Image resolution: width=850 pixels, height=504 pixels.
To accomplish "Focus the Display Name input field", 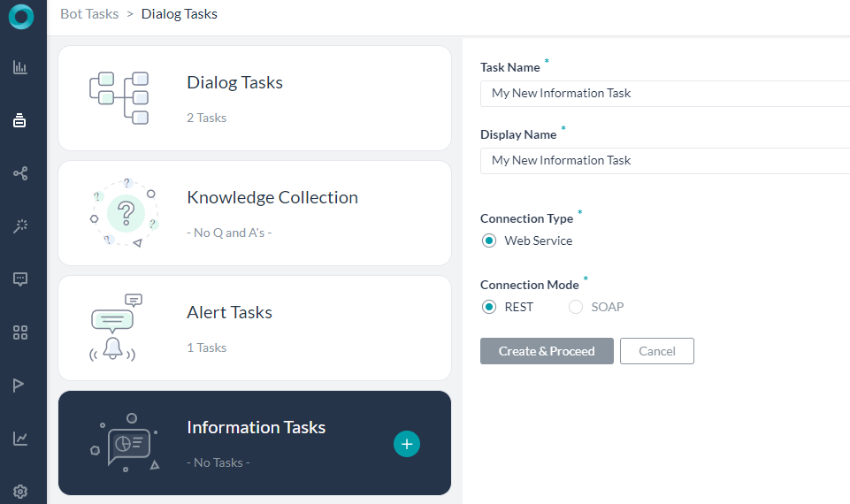I will pos(665,161).
